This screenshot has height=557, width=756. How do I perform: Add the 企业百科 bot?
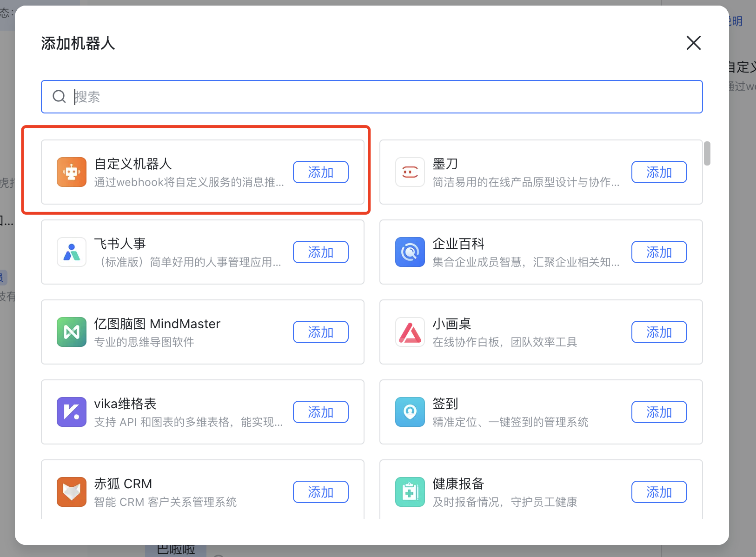[659, 252]
